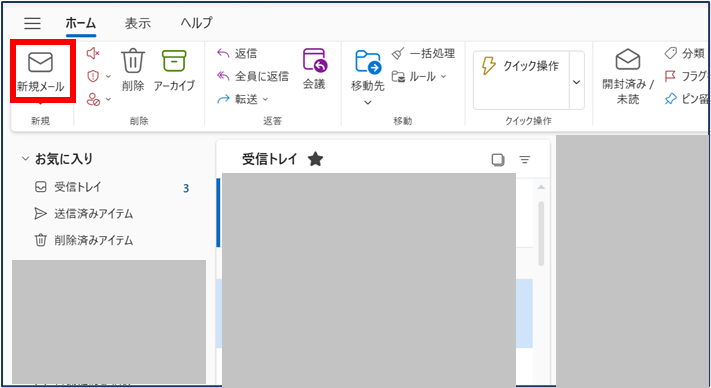Expand the chevron below 移動先

click(368, 103)
